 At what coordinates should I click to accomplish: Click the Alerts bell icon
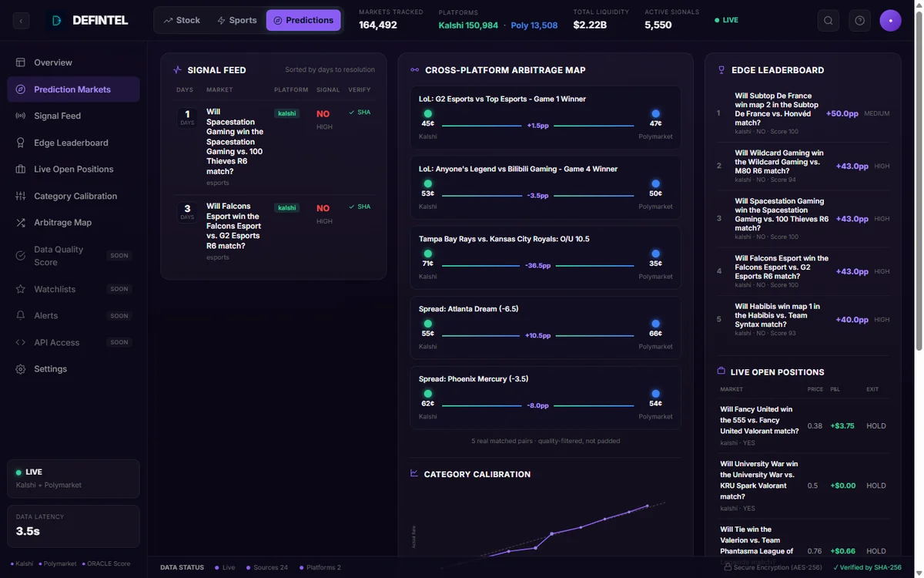[x=21, y=315]
